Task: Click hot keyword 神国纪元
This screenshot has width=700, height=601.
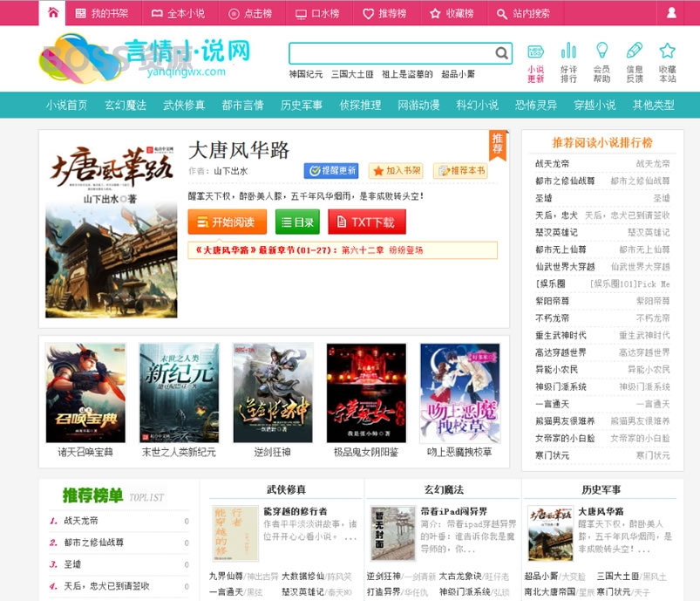Action: pos(306,74)
